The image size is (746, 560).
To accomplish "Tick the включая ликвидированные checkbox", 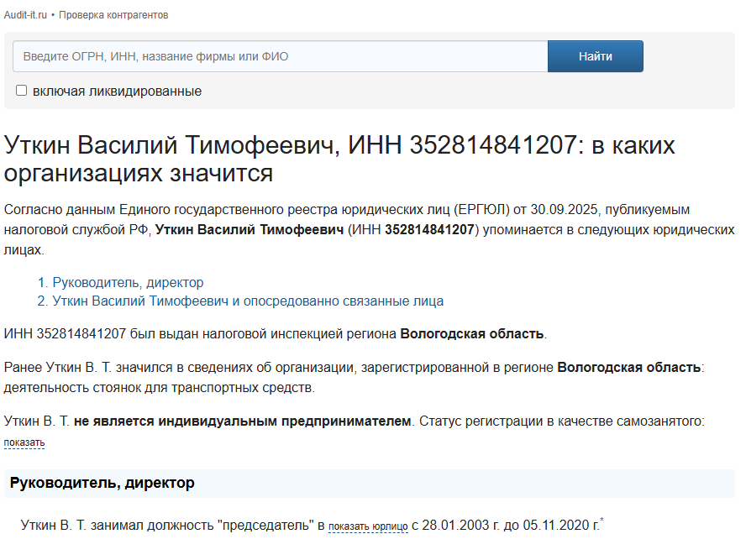I will 22,91.
